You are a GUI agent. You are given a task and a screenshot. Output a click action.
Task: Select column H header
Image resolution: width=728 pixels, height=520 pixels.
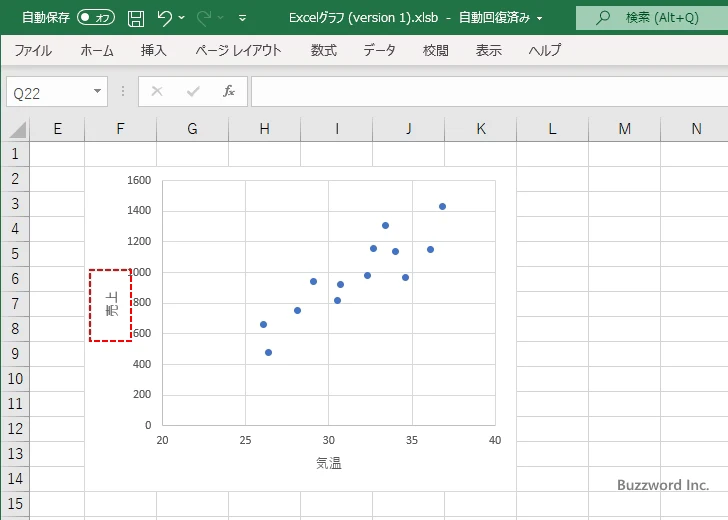point(264,129)
